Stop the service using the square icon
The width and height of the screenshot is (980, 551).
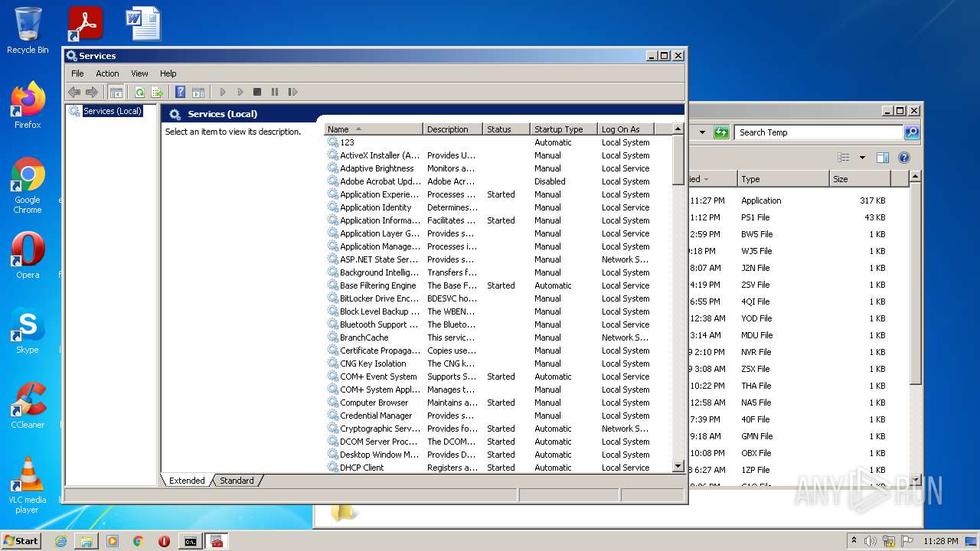[x=257, y=92]
